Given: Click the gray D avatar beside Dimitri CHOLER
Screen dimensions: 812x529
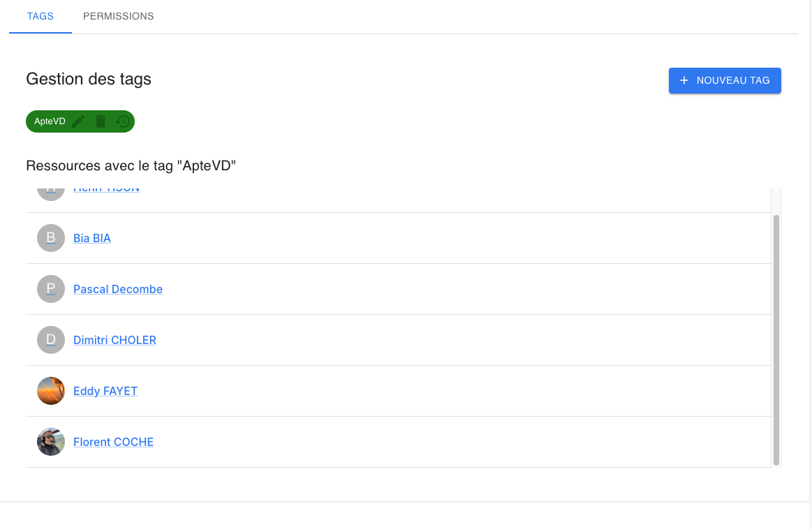Looking at the screenshot, I should [51, 340].
